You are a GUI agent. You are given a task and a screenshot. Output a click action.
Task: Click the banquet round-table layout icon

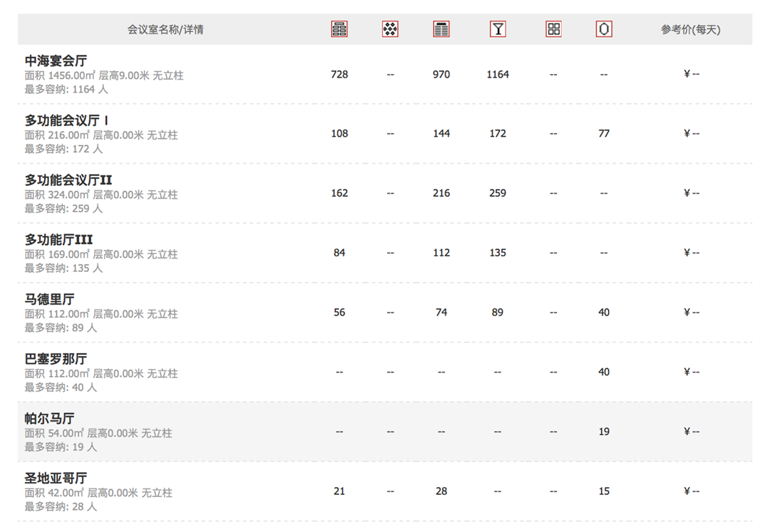tap(390, 29)
